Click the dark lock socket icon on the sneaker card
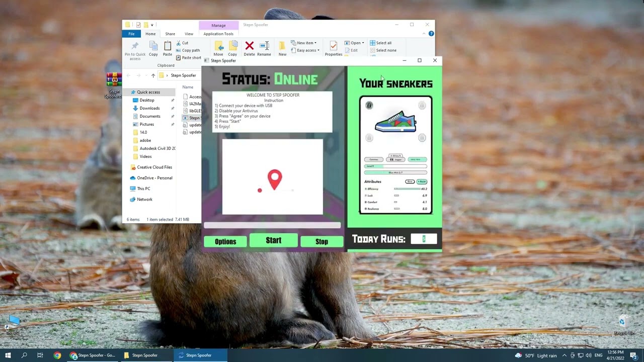The image size is (644, 362). [369, 105]
